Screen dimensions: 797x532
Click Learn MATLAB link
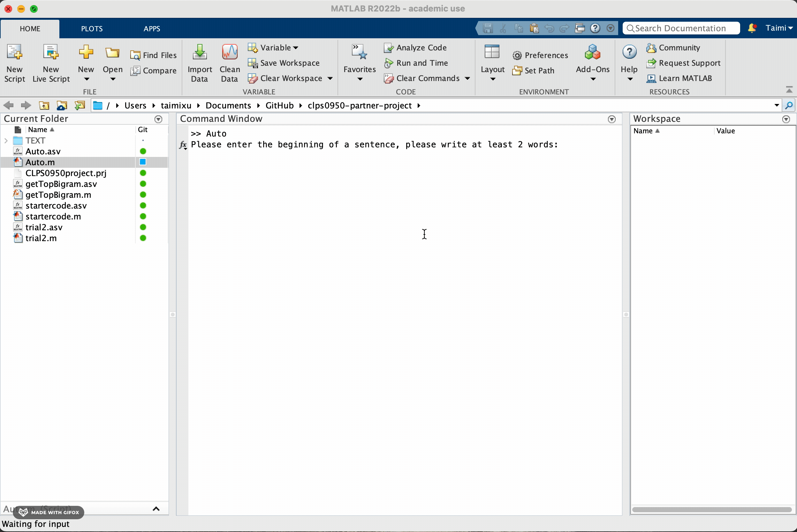(685, 78)
